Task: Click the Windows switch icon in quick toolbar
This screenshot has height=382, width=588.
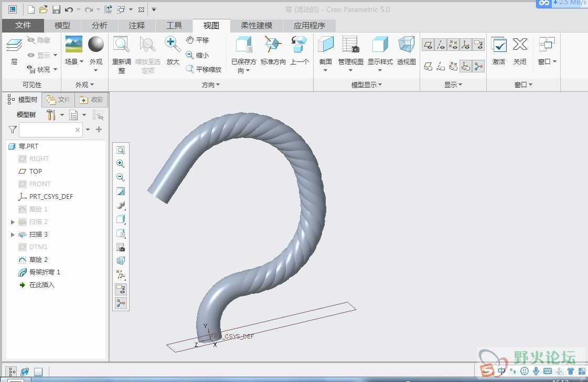Action: click(x=121, y=10)
